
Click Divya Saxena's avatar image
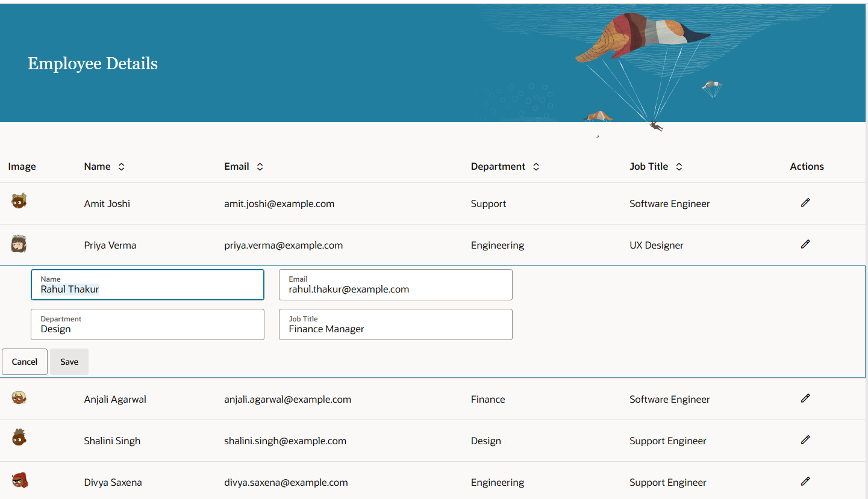pyautogui.click(x=19, y=480)
